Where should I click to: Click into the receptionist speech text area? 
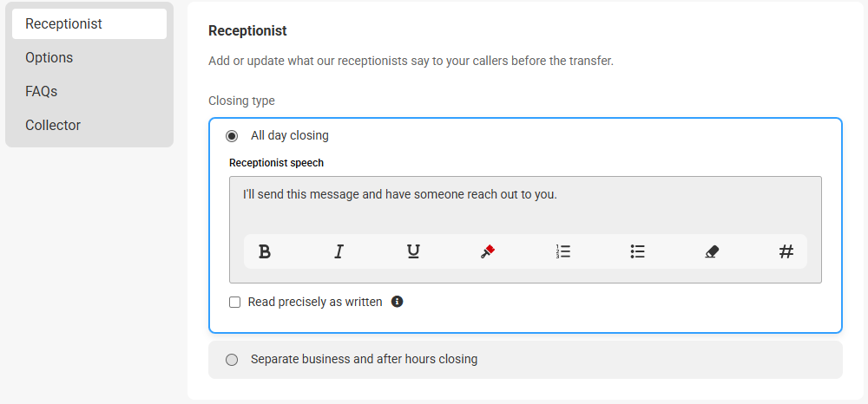pos(525,205)
